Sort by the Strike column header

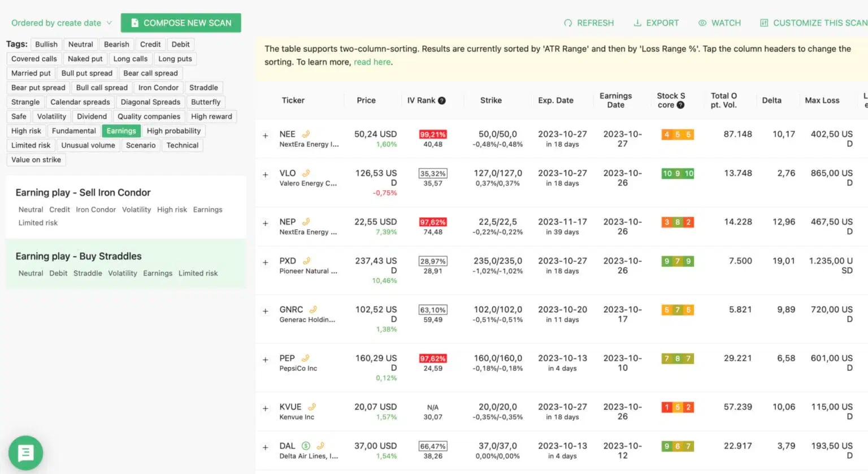(491, 100)
